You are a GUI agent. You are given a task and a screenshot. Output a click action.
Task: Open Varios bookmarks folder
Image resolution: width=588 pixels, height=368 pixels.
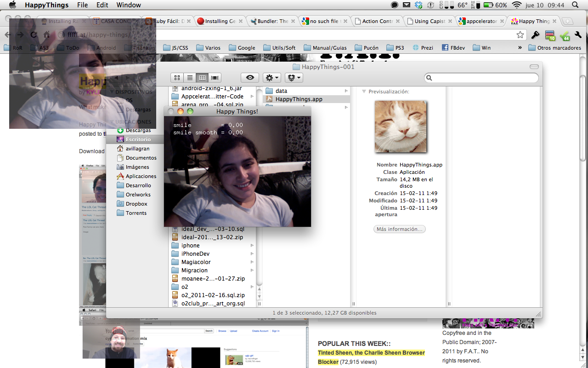[x=208, y=47]
